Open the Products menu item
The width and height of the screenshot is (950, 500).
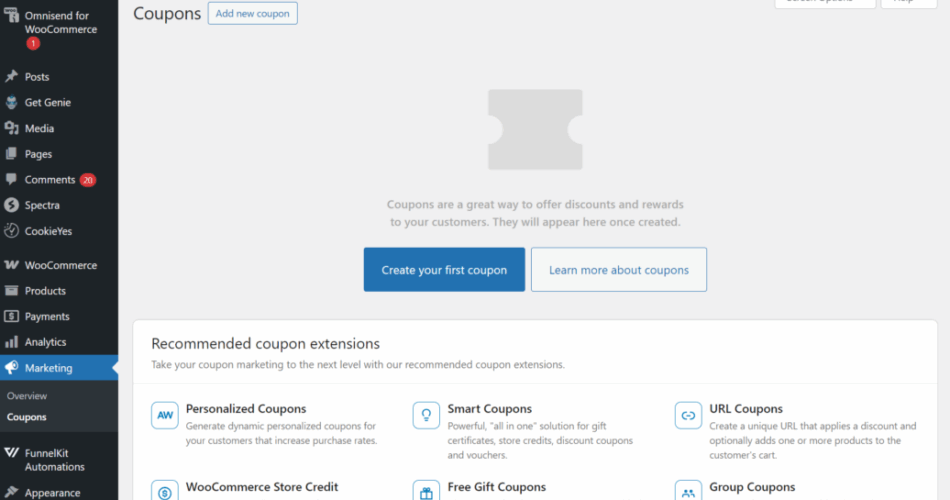coord(45,291)
